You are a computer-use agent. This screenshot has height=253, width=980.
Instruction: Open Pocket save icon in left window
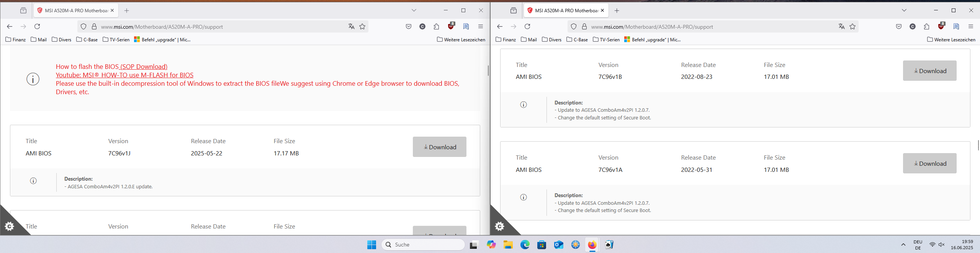point(409,26)
